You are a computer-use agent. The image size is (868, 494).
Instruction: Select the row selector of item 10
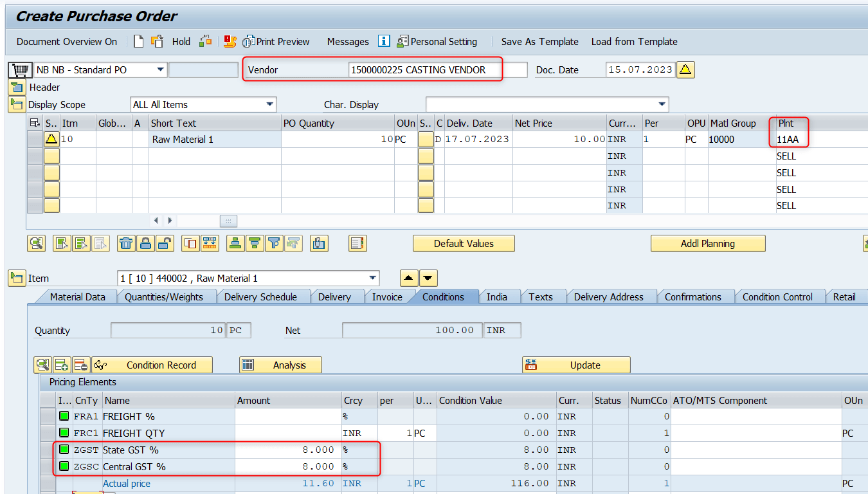point(35,139)
